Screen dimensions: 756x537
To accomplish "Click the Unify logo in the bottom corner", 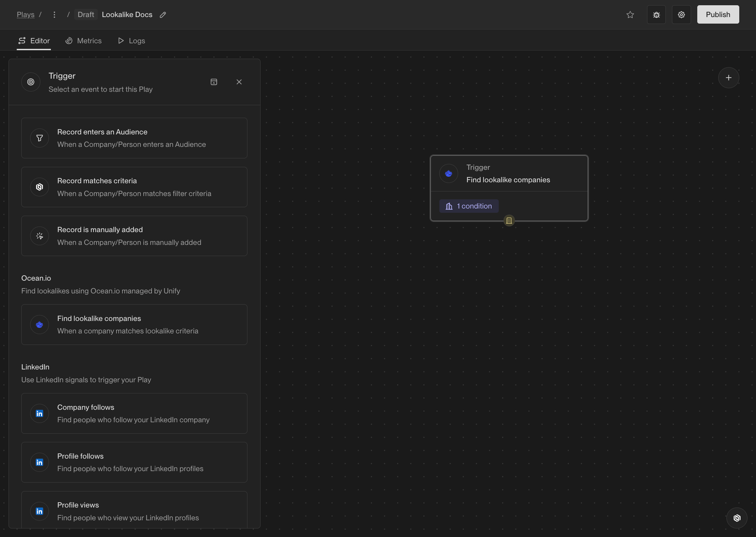I will [x=737, y=518].
